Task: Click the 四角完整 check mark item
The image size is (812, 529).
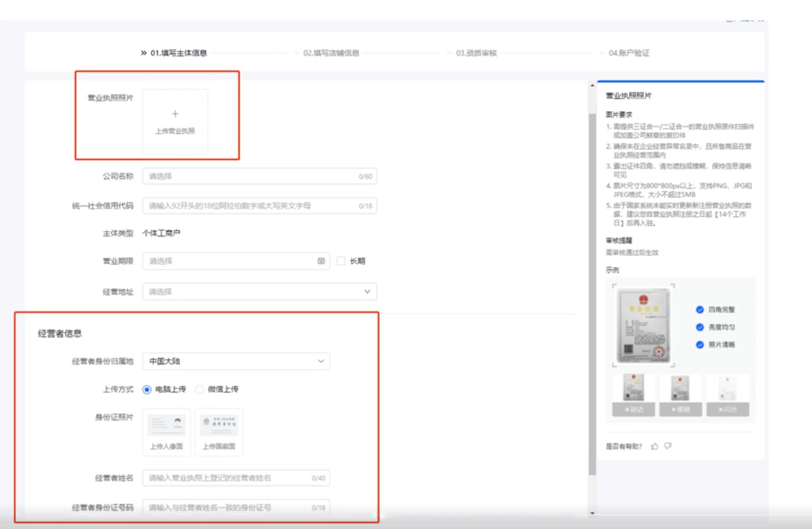Action: point(715,310)
